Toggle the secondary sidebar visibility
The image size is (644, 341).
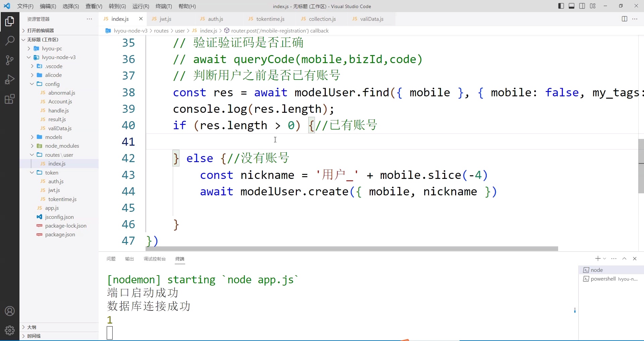click(x=582, y=6)
